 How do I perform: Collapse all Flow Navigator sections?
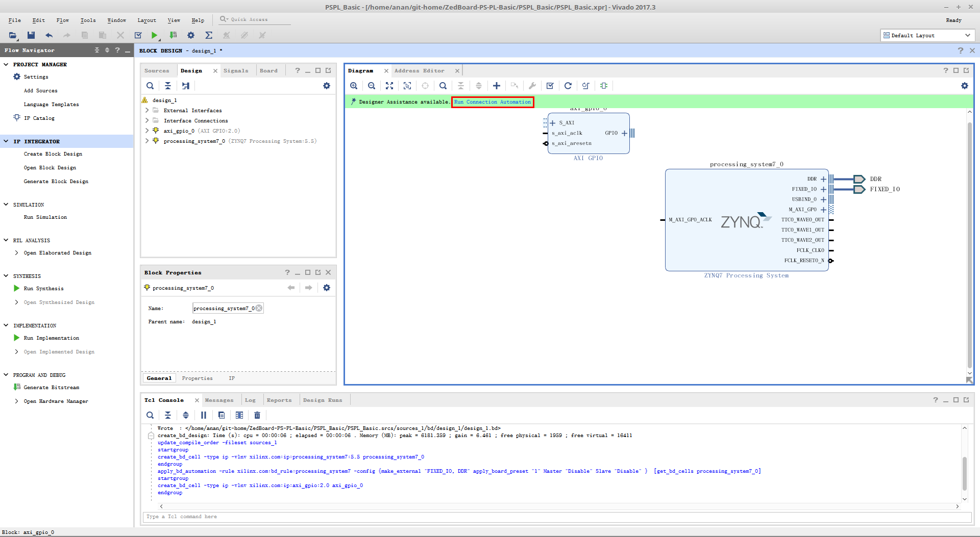pos(97,50)
